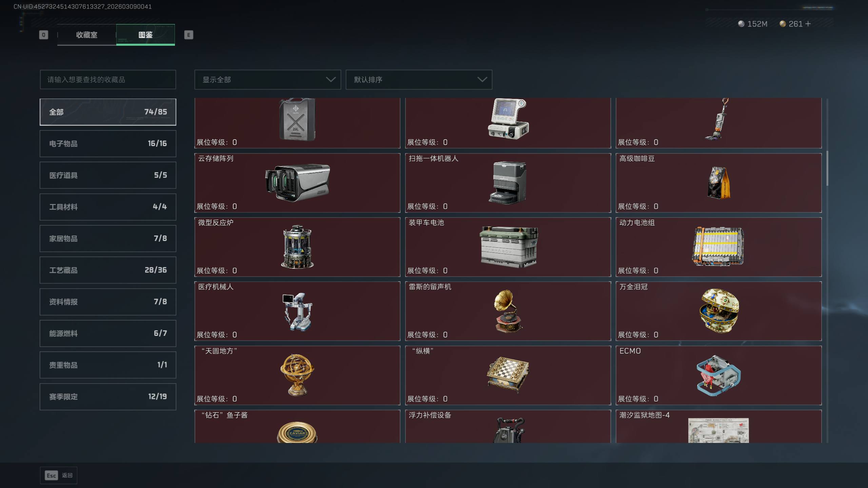Open the 默认排序 sort dropdown
868x488 pixels.
[x=419, y=80]
